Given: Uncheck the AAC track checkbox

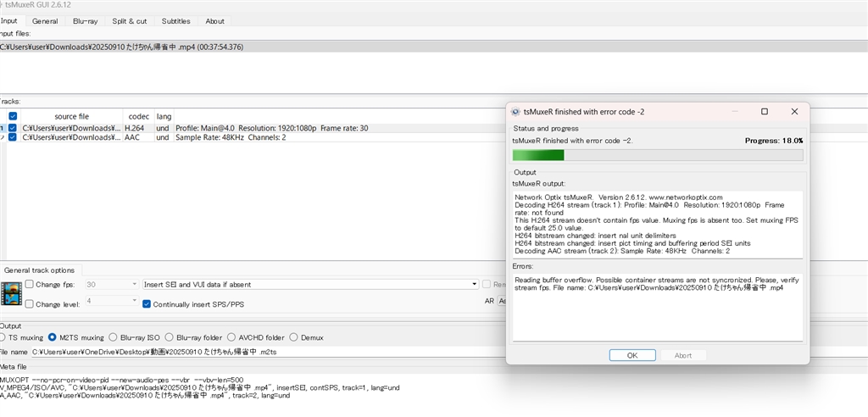Looking at the screenshot, I should coord(13,137).
